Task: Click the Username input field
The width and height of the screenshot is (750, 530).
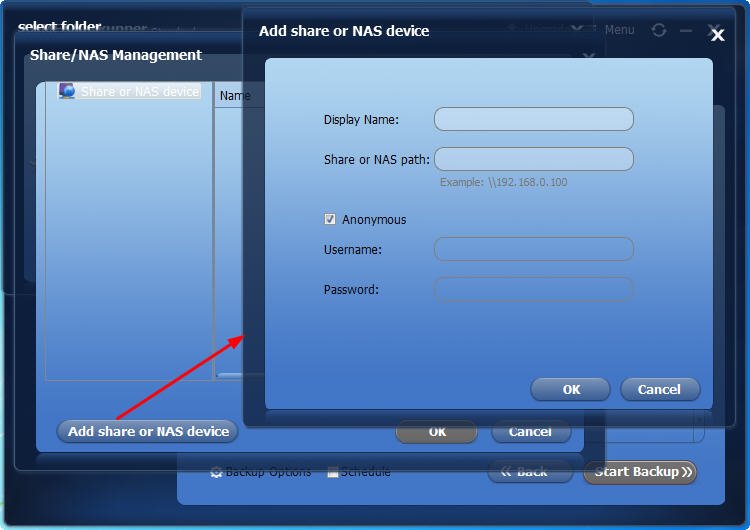Action: point(534,249)
